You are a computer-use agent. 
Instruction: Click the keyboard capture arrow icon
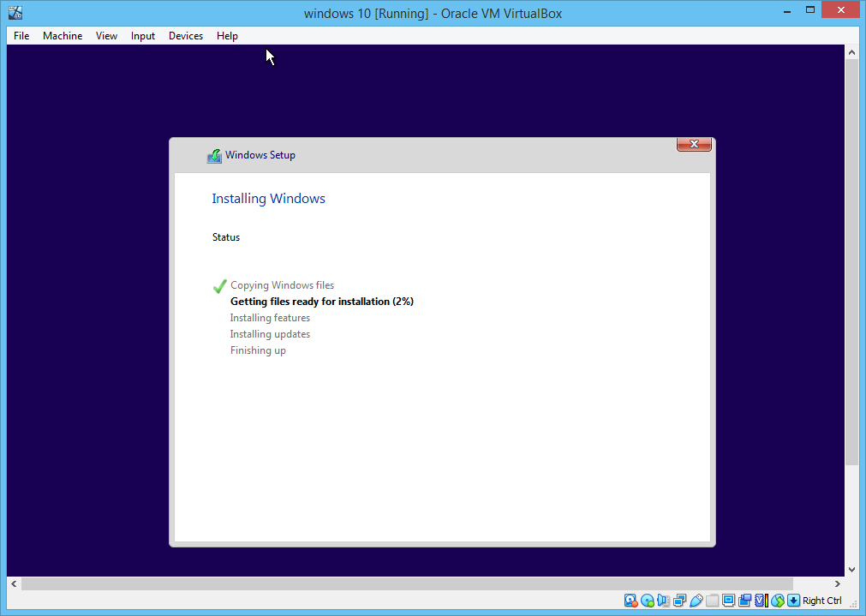(x=794, y=601)
